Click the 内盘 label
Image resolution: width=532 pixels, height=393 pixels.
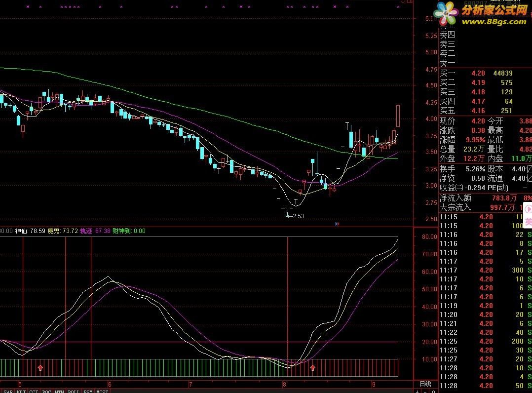(495, 158)
